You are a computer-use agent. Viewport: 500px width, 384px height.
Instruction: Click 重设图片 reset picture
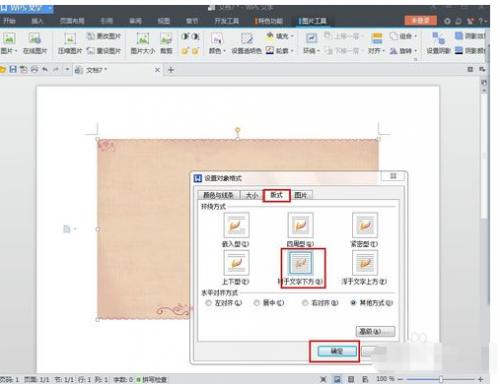[x=104, y=51]
